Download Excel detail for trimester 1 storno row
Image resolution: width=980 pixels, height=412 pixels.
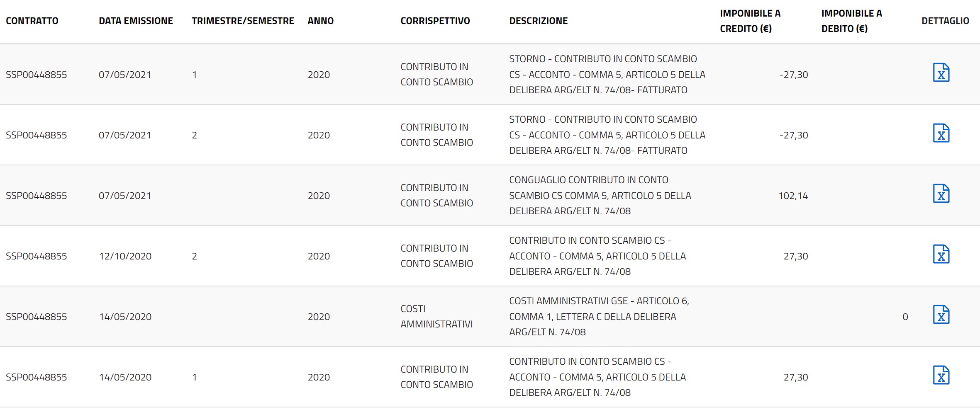coord(941,73)
